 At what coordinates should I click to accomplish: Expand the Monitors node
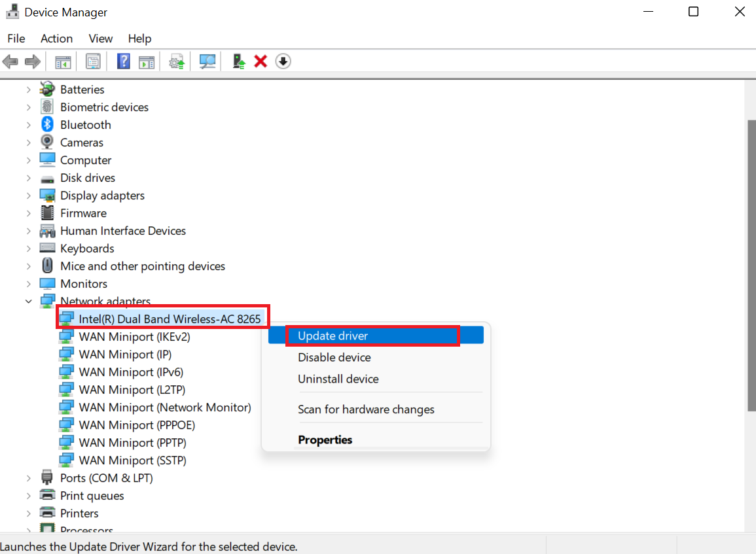28,284
